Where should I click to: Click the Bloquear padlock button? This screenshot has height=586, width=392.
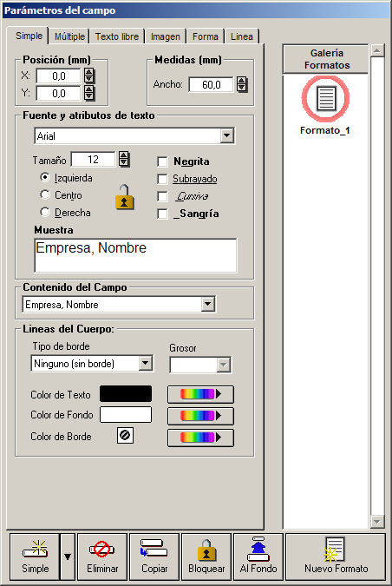coord(206,556)
